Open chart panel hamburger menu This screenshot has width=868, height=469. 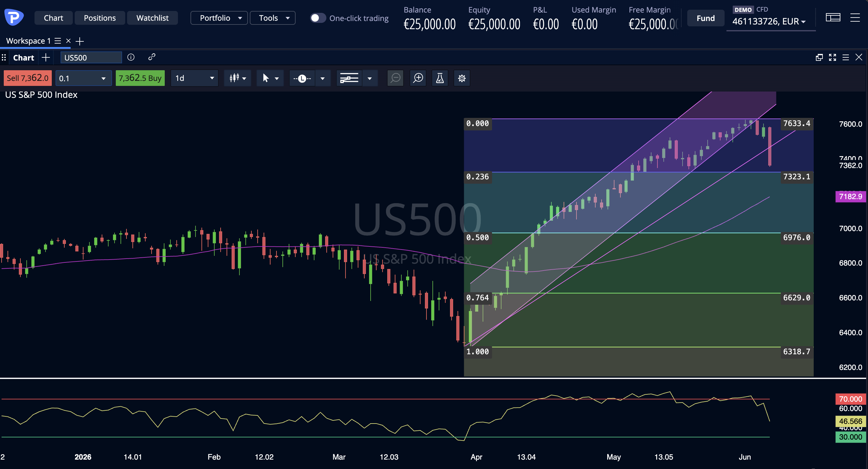click(x=845, y=58)
